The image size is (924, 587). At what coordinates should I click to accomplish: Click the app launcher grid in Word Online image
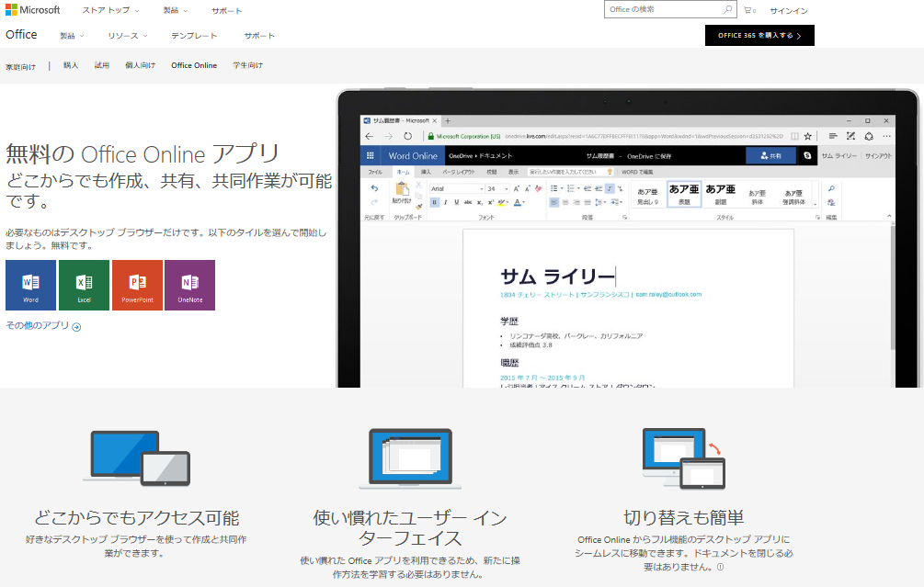[371, 155]
